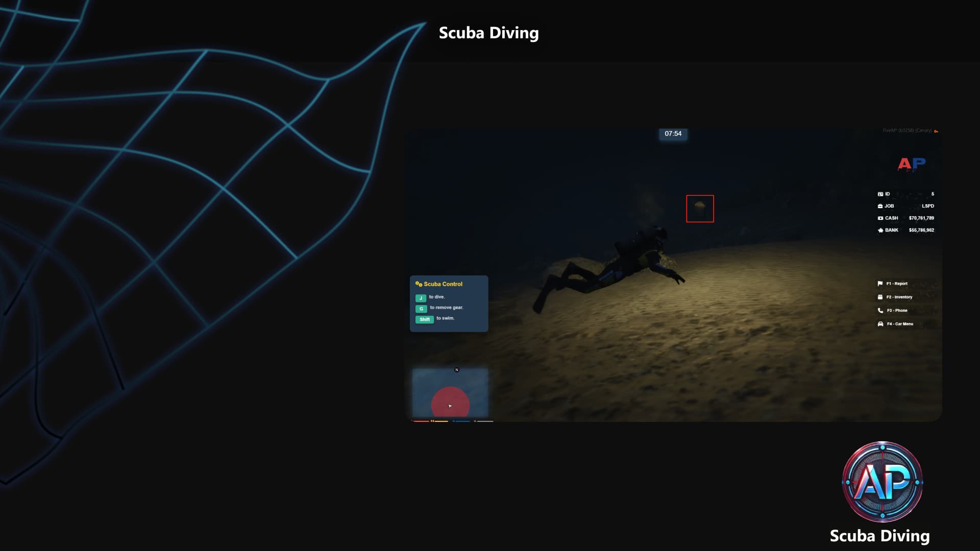
Task: Click the Job briefcase icon
Action: pos(880,206)
